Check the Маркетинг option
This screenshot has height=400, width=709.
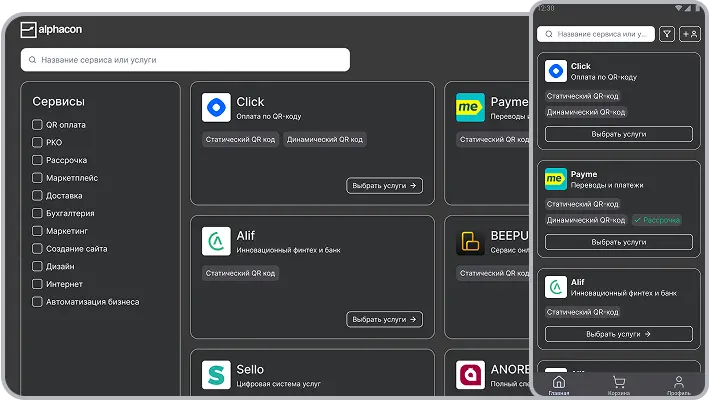37,231
